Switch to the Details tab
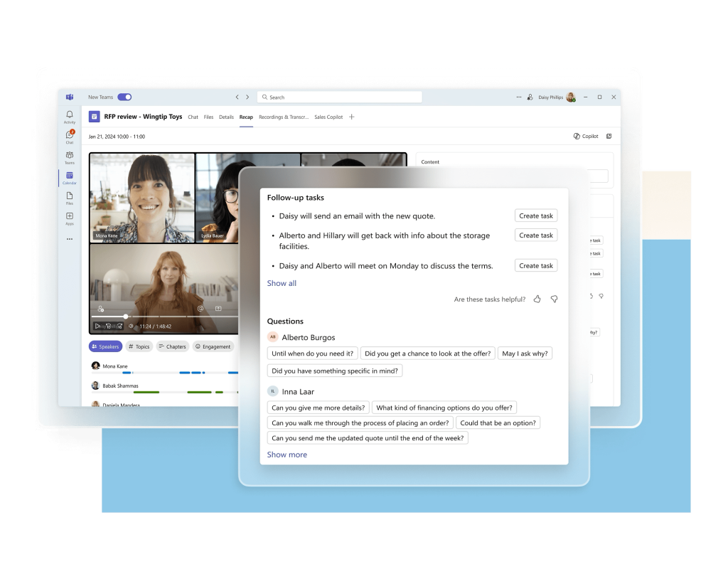Viewport: 728px width, 579px height. click(x=226, y=117)
